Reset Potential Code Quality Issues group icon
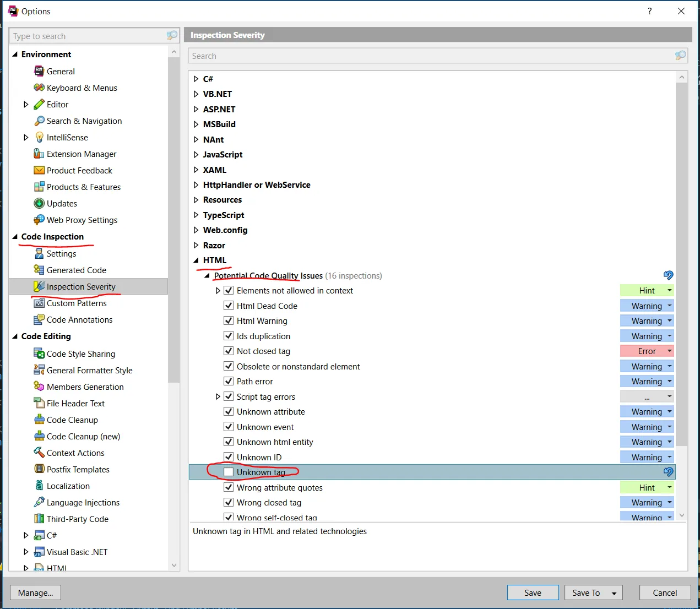700x609 pixels. tap(668, 275)
